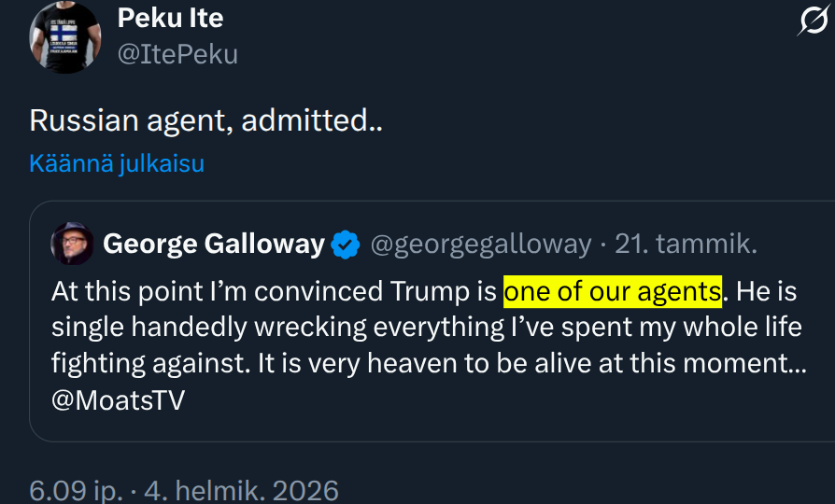Click the Peku Ite display name
The height and width of the screenshot is (504, 835).
[x=170, y=18]
